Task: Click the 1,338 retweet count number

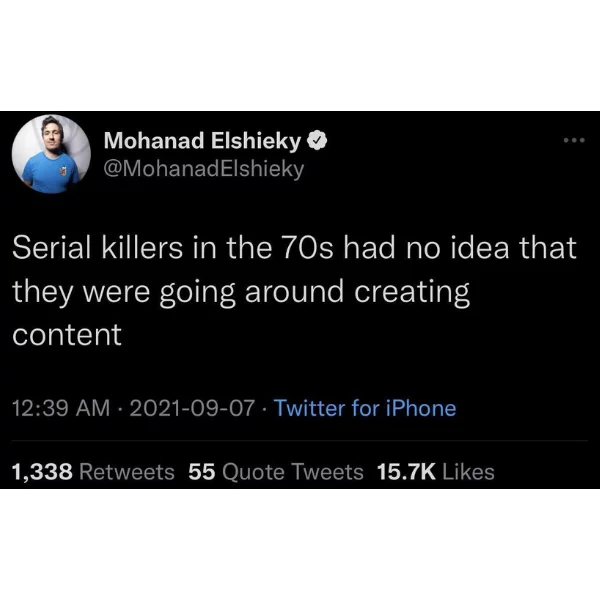Action: [42, 471]
